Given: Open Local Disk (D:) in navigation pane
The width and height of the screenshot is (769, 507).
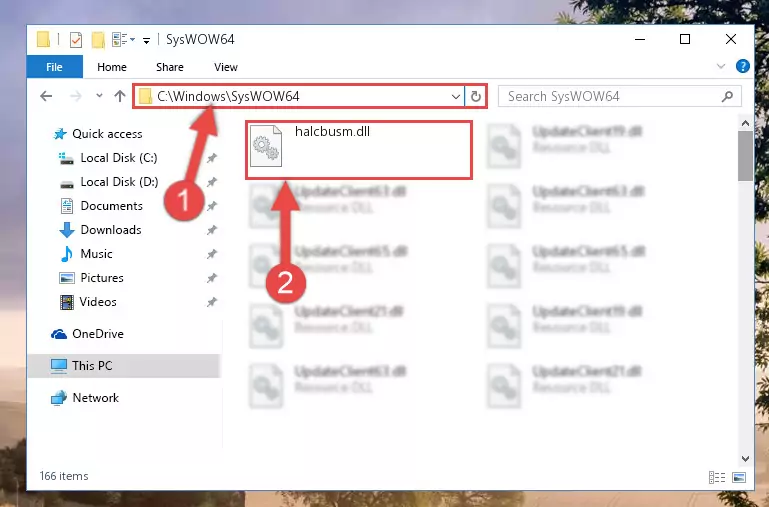Looking at the screenshot, I should pos(119,182).
